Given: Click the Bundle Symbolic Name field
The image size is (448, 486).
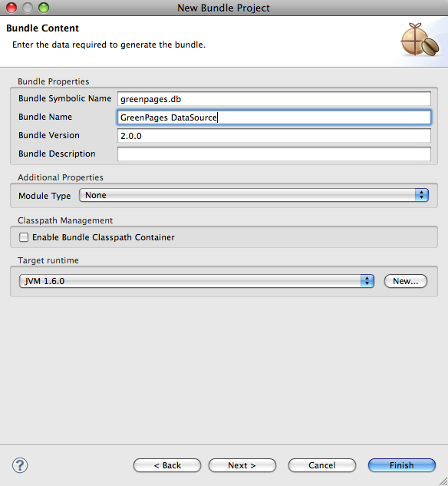Looking at the screenshot, I should [x=274, y=99].
